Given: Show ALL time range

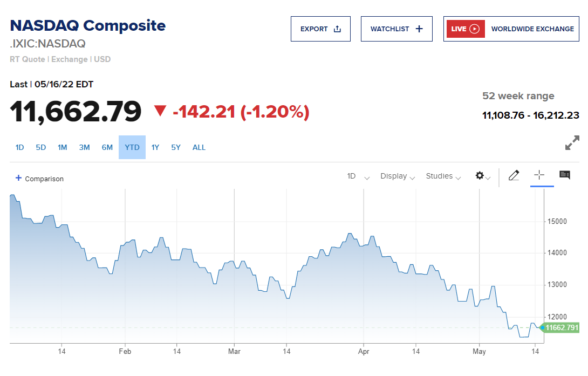Looking at the screenshot, I should pos(199,147).
